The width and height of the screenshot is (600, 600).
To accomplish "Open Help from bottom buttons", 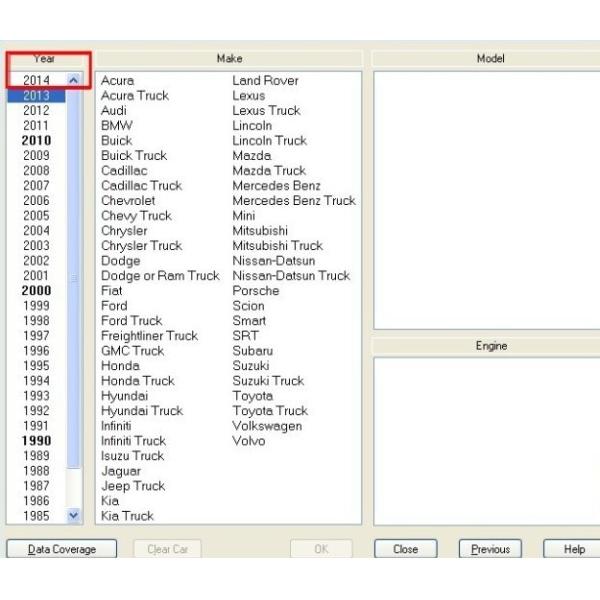I will pos(573,549).
